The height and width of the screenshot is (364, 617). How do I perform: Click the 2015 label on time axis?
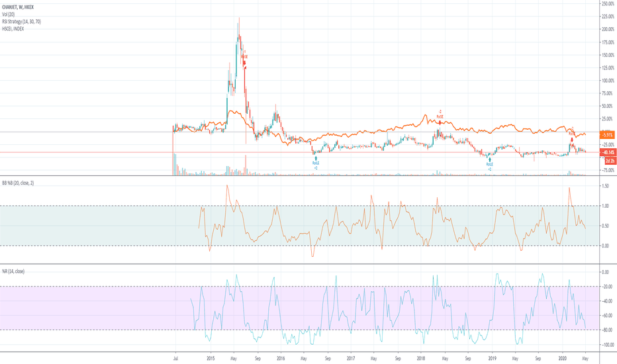211,359
